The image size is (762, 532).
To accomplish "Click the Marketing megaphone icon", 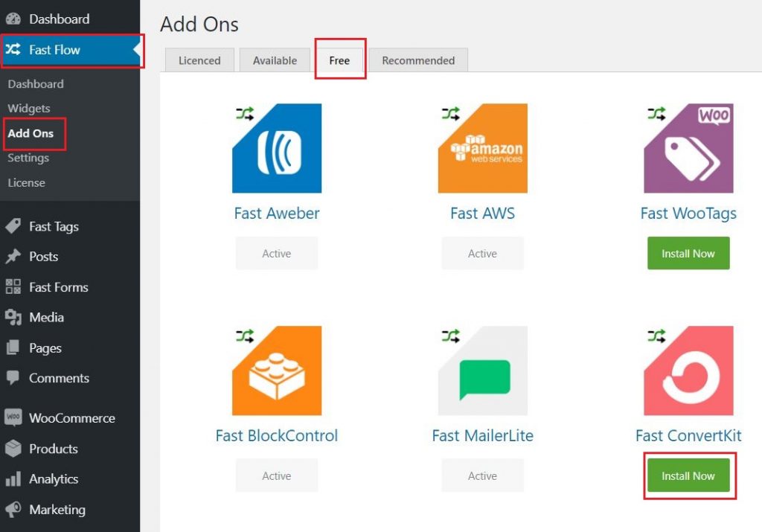I will (13, 509).
